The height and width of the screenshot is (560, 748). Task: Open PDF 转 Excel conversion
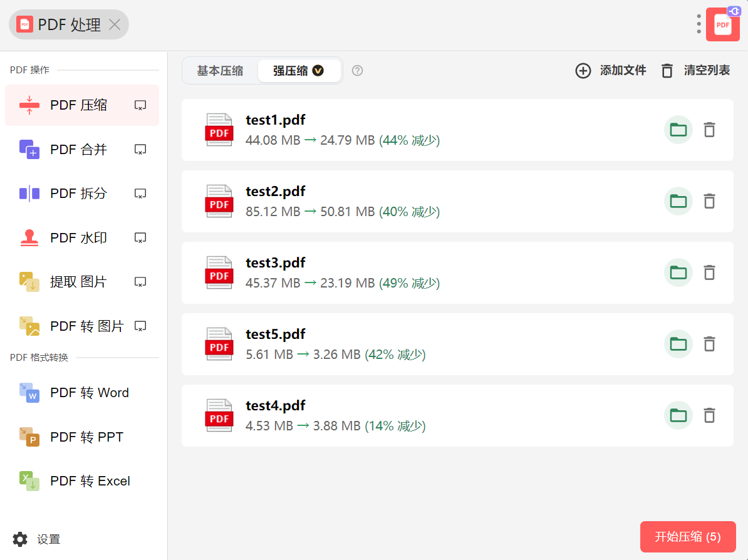82,481
